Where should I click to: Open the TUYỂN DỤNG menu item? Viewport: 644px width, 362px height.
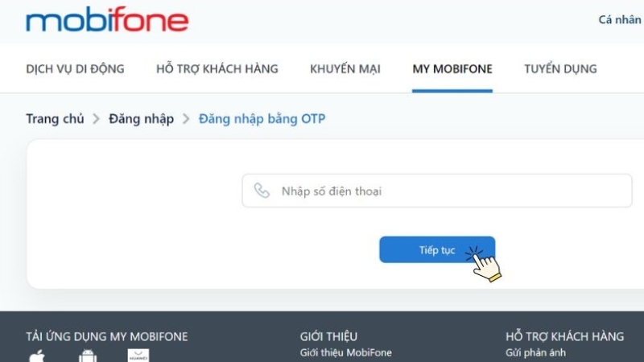coord(560,68)
